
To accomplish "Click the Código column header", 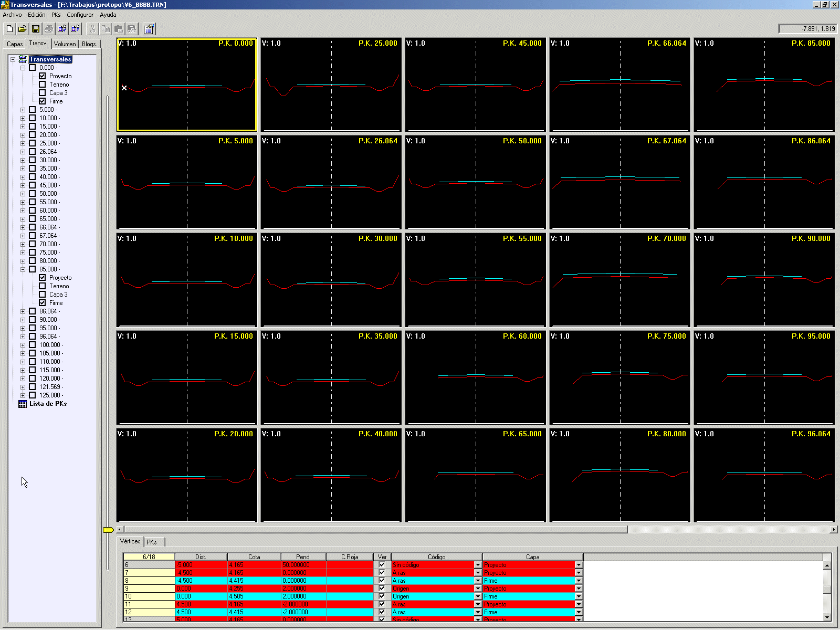I will [x=436, y=557].
